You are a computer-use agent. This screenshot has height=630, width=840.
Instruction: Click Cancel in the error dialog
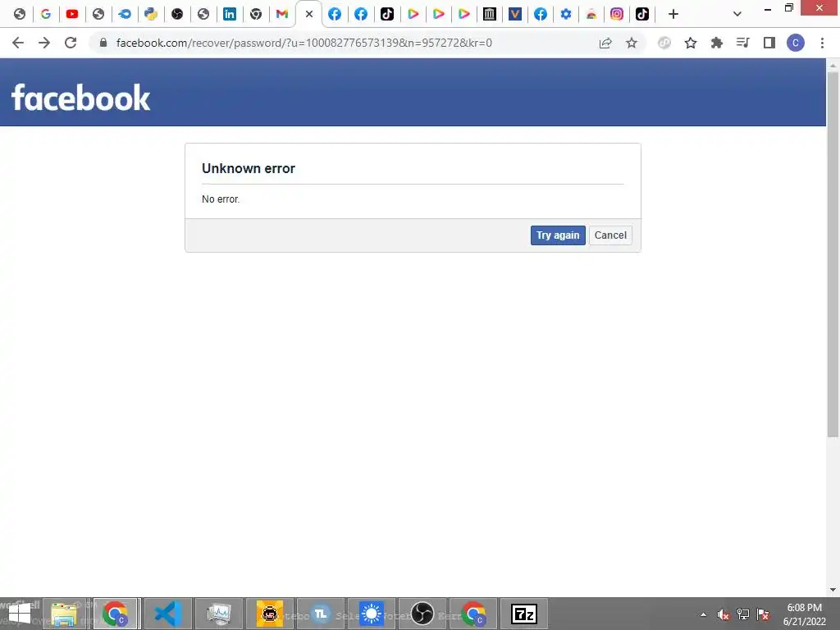[610, 235]
